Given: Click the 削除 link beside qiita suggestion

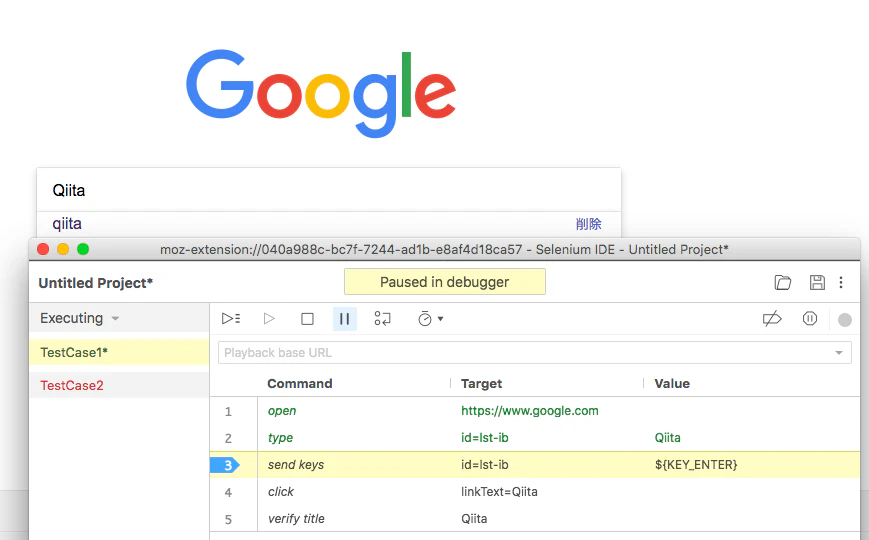Looking at the screenshot, I should click(x=589, y=224).
